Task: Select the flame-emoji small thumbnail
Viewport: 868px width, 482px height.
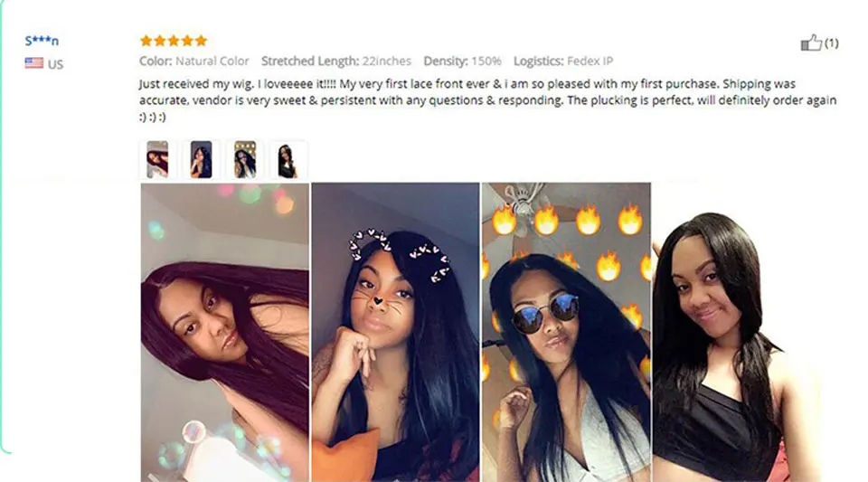Action: (245, 159)
